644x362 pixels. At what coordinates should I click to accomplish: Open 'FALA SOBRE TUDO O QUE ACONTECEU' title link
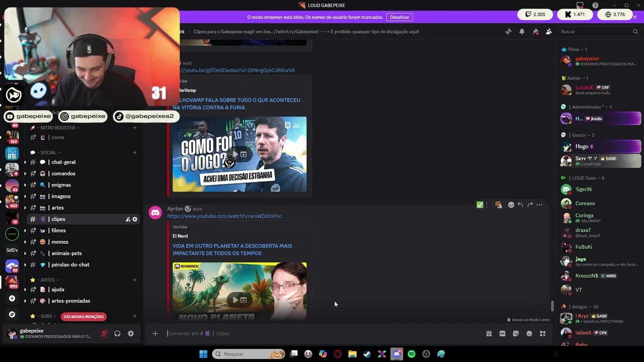(x=236, y=104)
